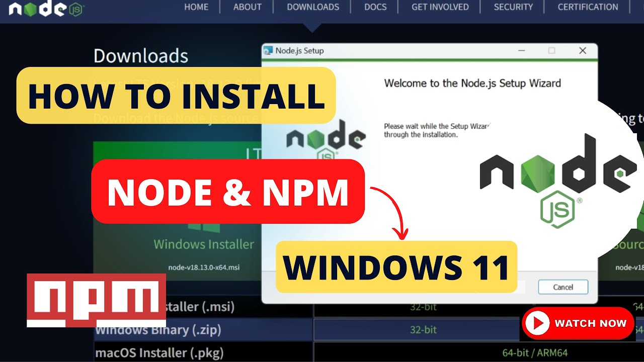Open the SECURITY navigation item

[513, 7]
